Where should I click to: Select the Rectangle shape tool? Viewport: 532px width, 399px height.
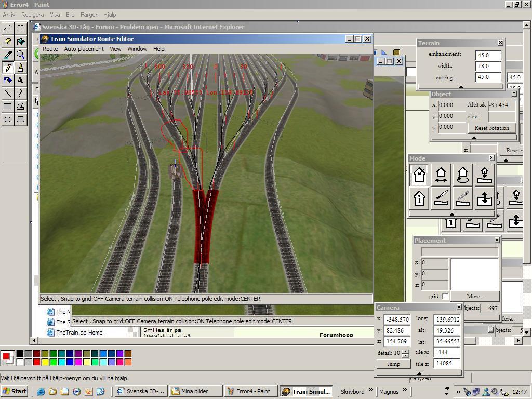pyautogui.click(x=8, y=106)
